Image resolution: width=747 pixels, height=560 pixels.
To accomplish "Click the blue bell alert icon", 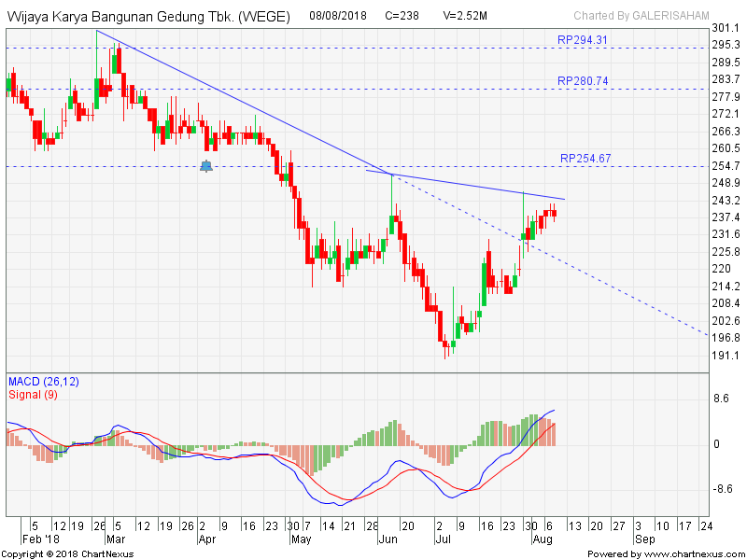I will coord(206,166).
